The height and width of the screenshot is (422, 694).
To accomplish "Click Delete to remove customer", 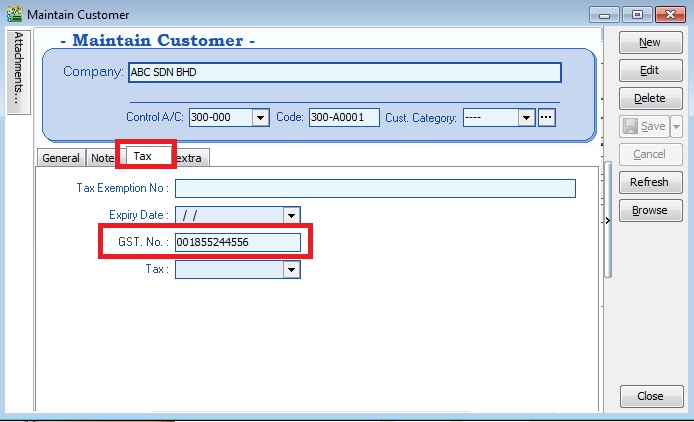I will click(649, 99).
